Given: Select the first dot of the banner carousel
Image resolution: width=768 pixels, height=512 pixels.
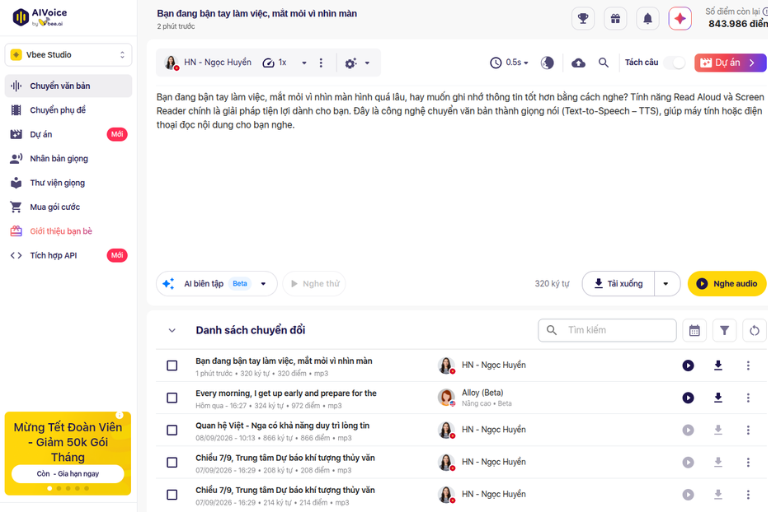Looking at the screenshot, I should tap(49, 488).
